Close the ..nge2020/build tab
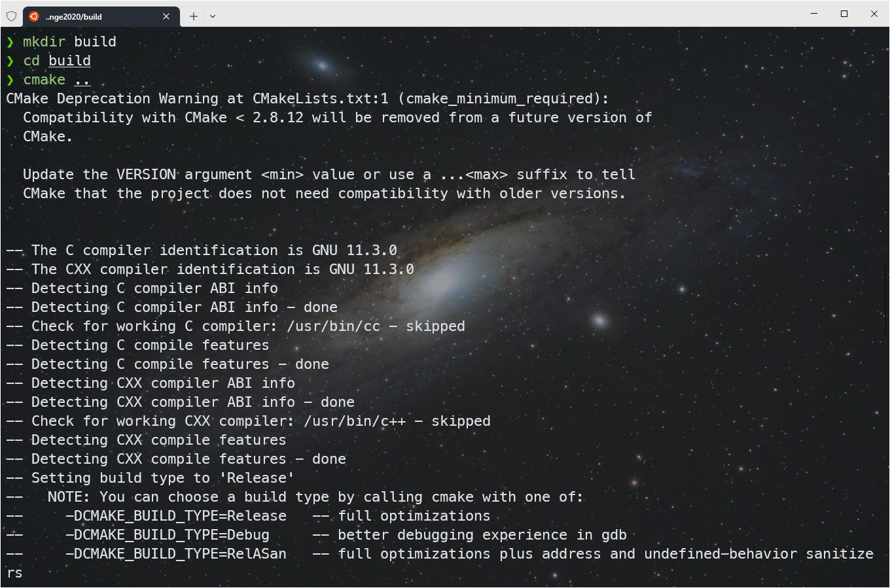Image resolution: width=890 pixels, height=588 pixels. click(166, 16)
